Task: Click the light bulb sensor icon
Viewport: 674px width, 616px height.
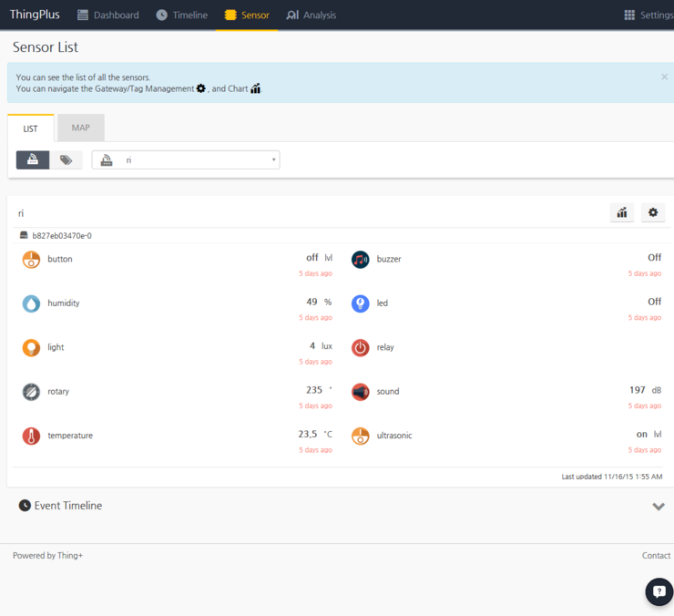Action: 31,347
